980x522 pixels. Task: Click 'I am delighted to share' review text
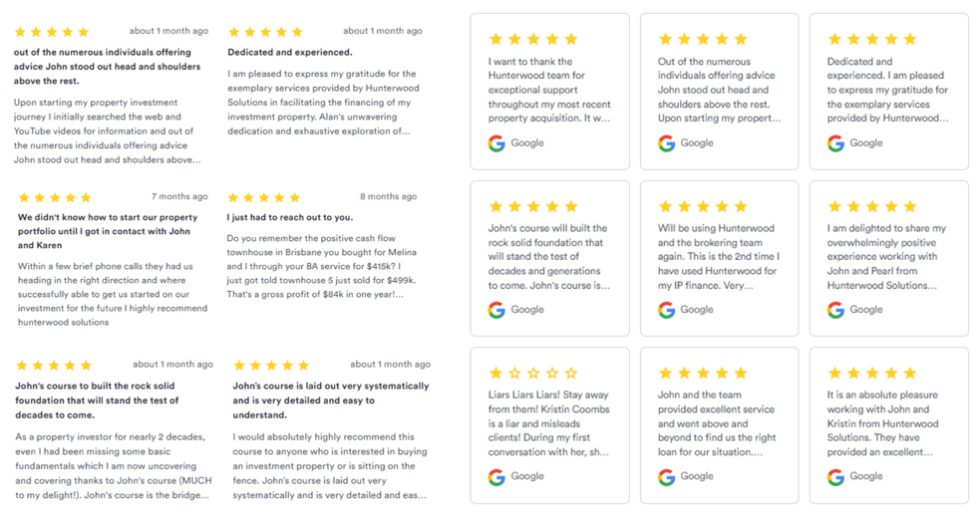pos(887,256)
